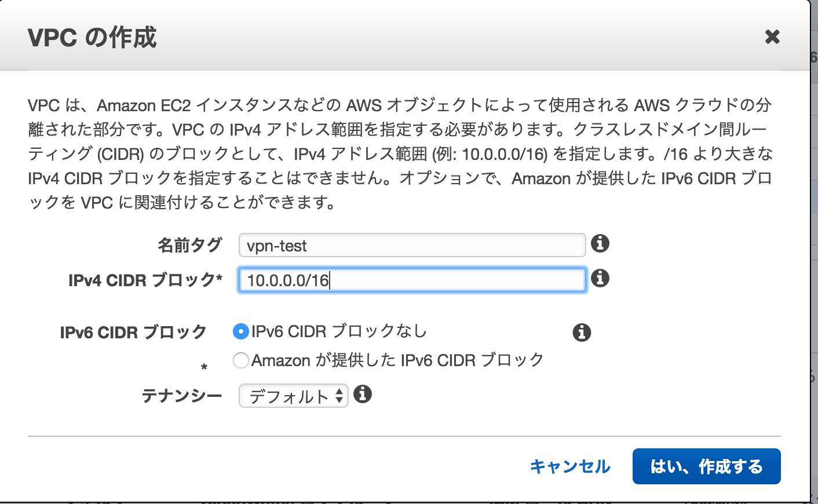Viewport: 818px width, 504px height.
Task: Close the VPC の作成 dialog
Action: [772, 37]
